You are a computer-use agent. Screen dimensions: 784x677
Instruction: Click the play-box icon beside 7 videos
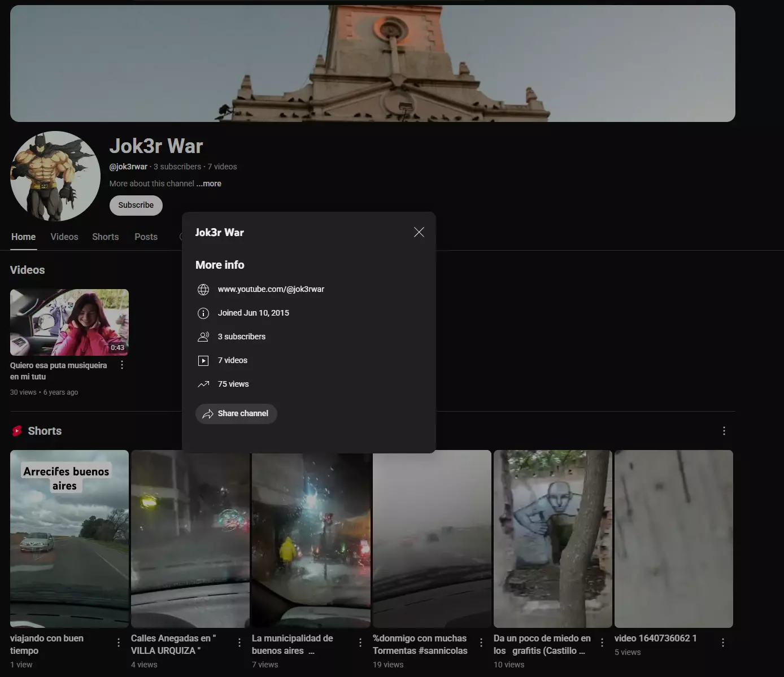pyautogui.click(x=203, y=361)
